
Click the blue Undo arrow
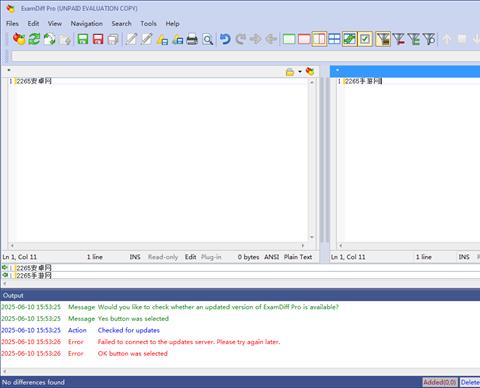225,39
